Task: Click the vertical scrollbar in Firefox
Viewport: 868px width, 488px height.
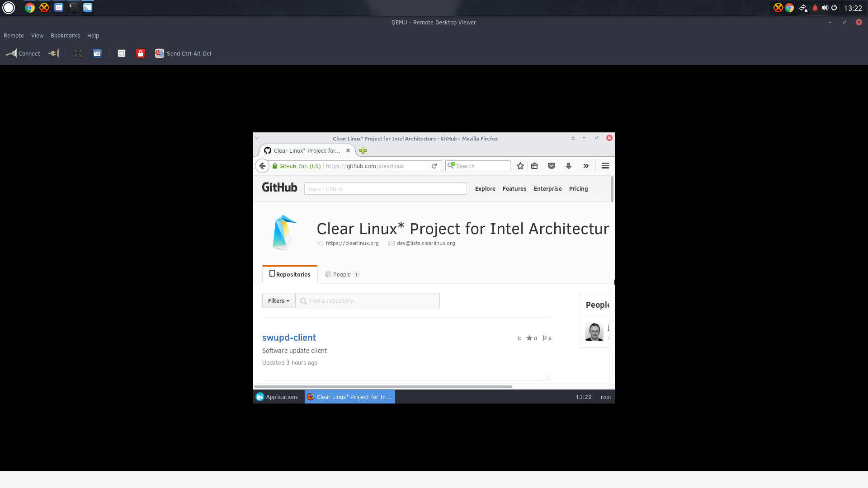Action: tap(612, 190)
